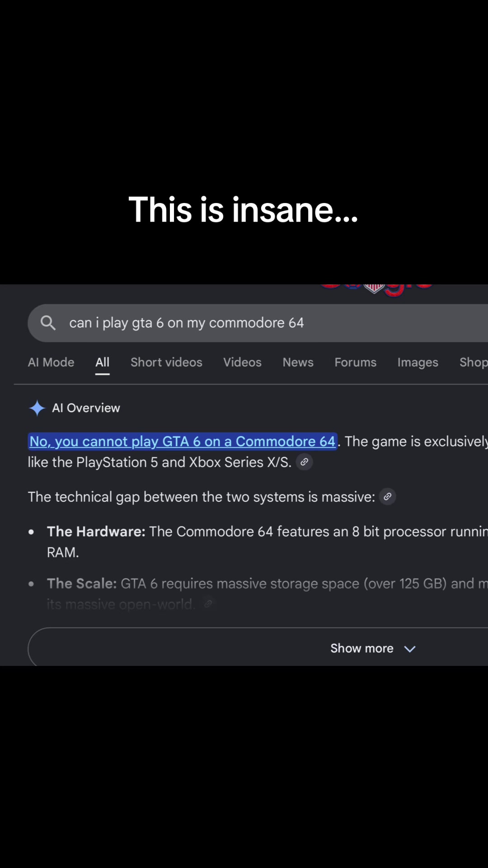Image resolution: width=488 pixels, height=868 pixels.
Task: Click 'The Hardware:' bullet text
Action: (96, 531)
